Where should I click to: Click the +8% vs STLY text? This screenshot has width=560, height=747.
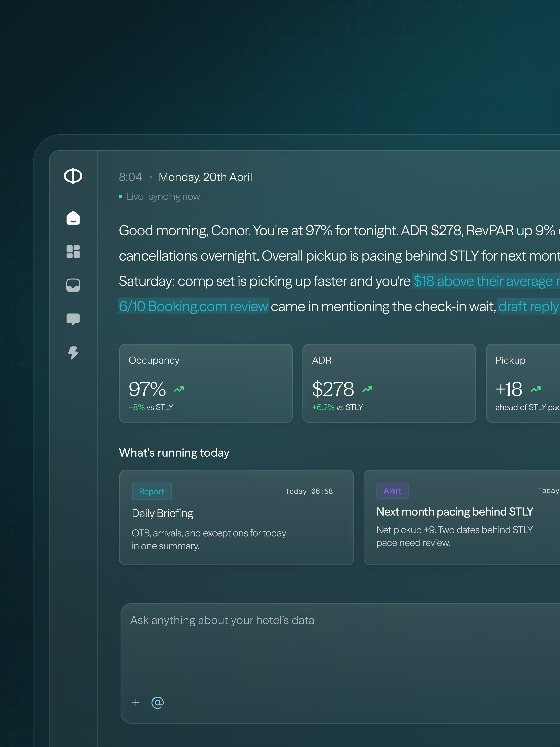click(x=150, y=407)
